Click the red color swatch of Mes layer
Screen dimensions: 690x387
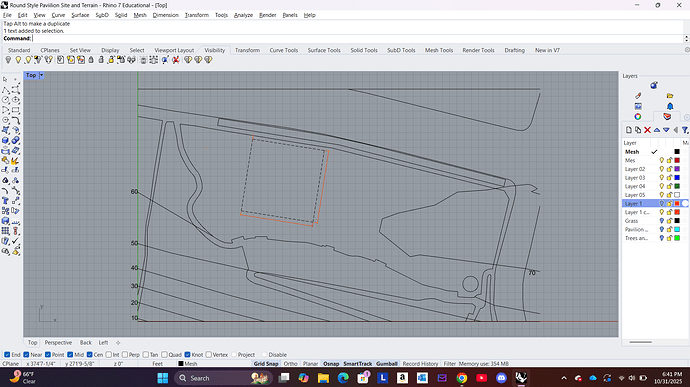(677, 160)
